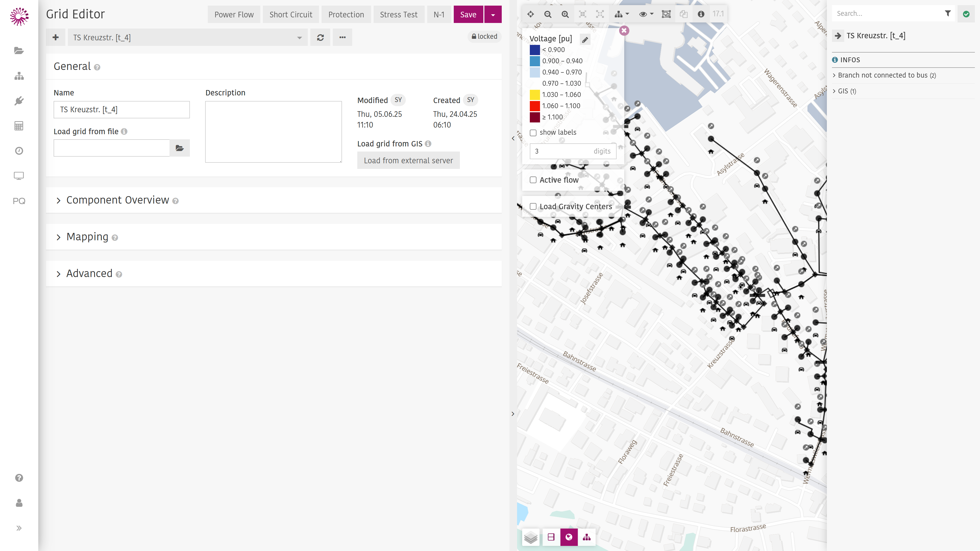980x551 pixels.
Task: Enable the show labels checkbox
Action: 533,133
